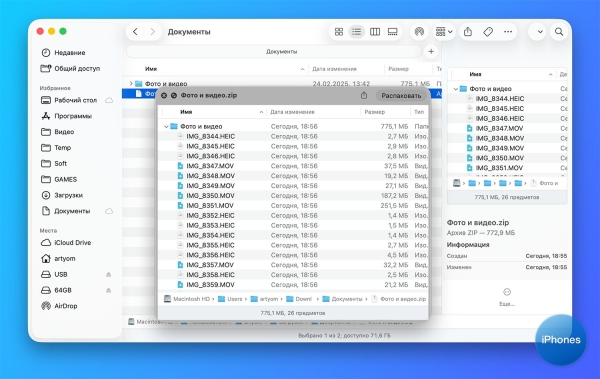
Task: Open Рабочий стол in the sidebar
Action: (x=75, y=100)
